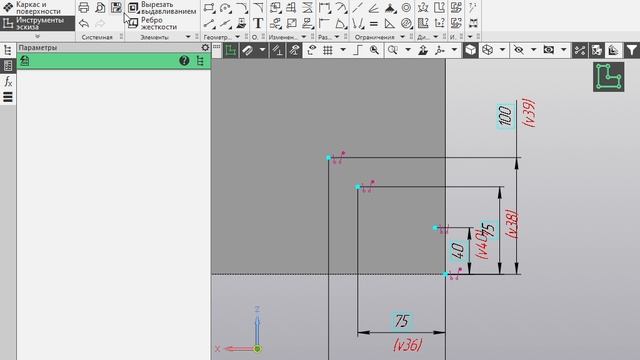Open print preview icon
Screen dimensions: 640x360
click(x=100, y=7)
